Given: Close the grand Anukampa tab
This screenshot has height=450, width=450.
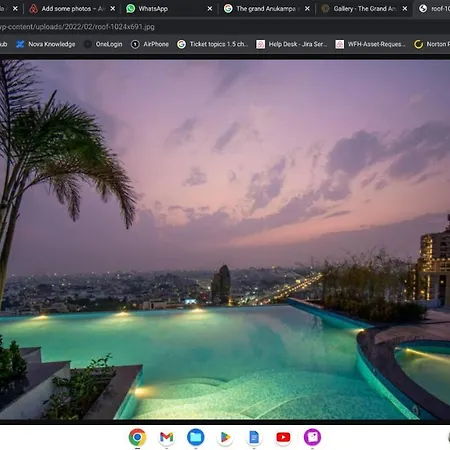Looking at the screenshot, I should tap(307, 9).
